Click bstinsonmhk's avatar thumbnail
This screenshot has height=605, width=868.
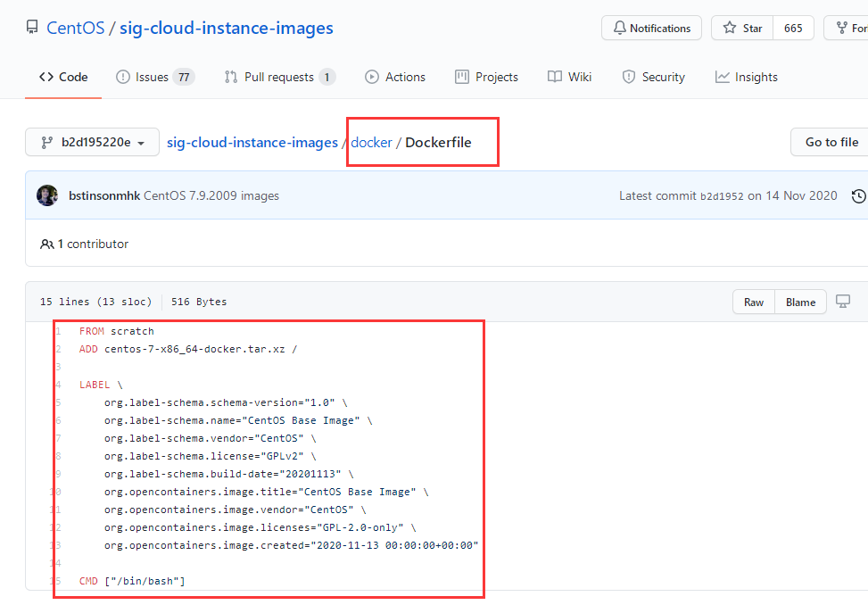47,195
